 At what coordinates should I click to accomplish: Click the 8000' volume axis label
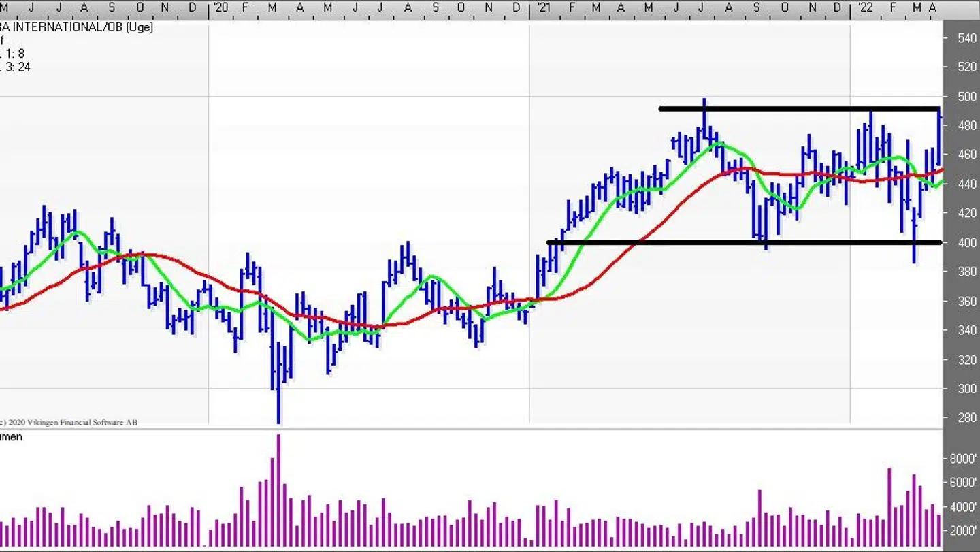click(x=963, y=459)
